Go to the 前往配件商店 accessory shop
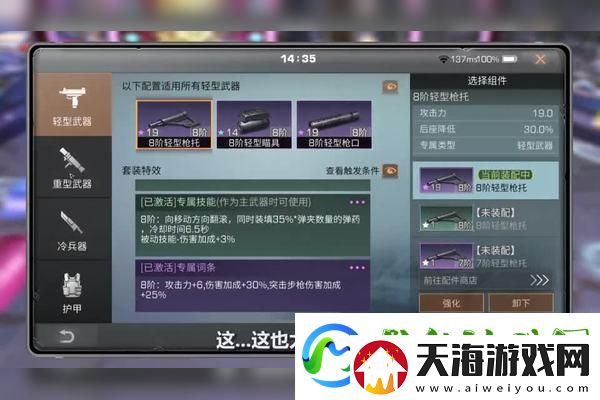This screenshot has height=400, width=600. click(485, 281)
